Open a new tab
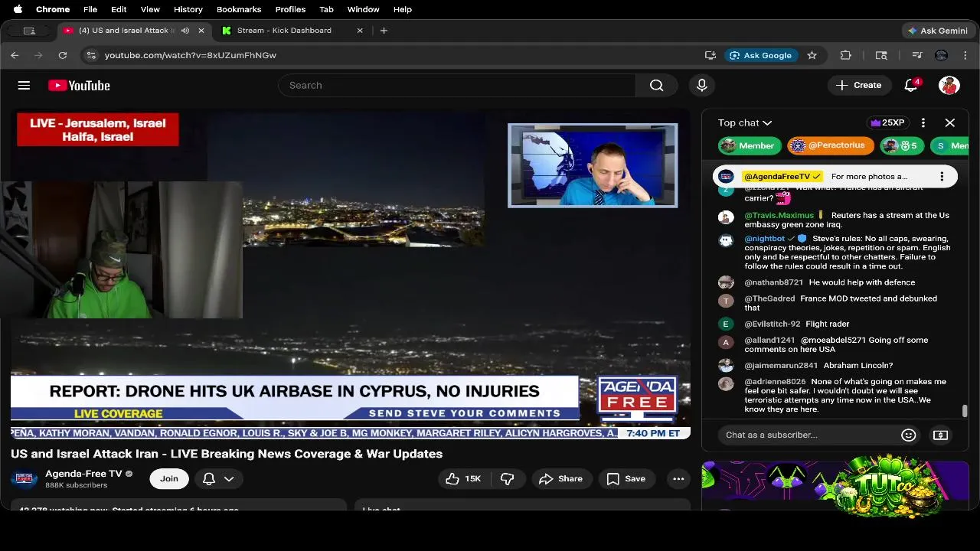 384,31
